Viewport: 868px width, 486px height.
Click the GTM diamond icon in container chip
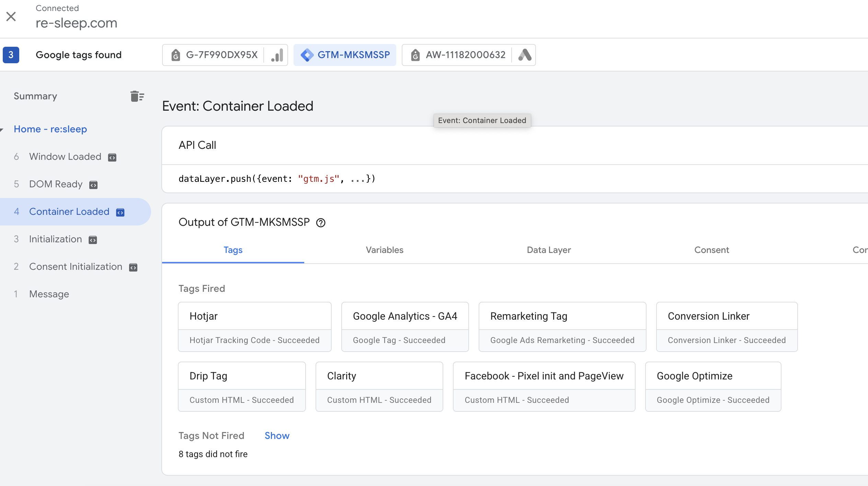tap(307, 55)
